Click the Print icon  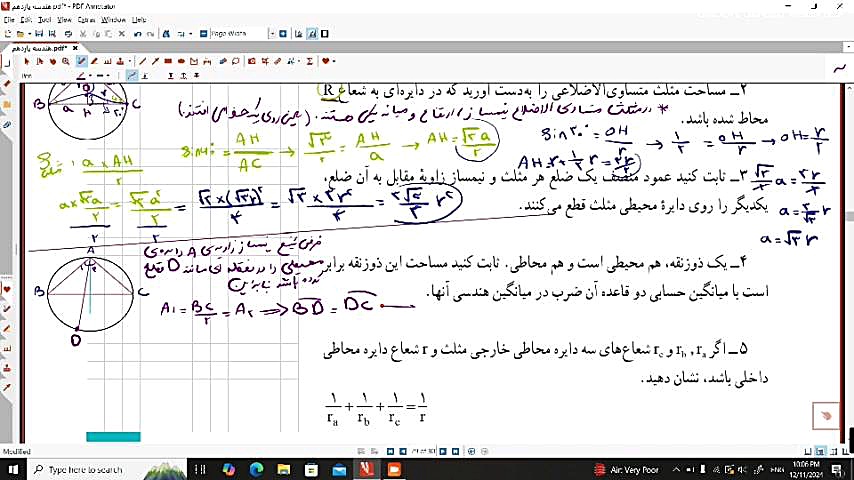[x=68, y=34]
